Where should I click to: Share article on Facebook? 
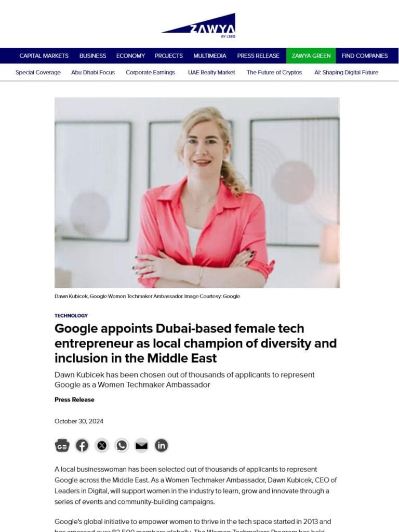pyautogui.click(x=82, y=445)
